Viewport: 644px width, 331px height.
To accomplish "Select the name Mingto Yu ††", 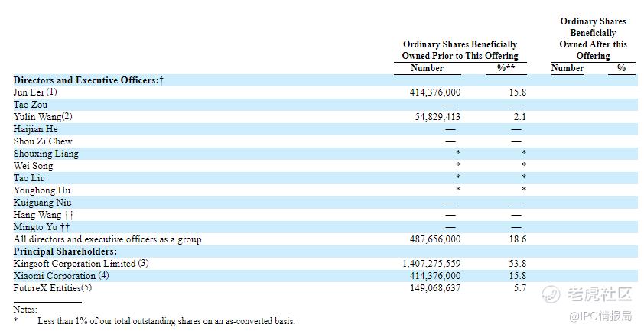I will pyautogui.click(x=41, y=227).
